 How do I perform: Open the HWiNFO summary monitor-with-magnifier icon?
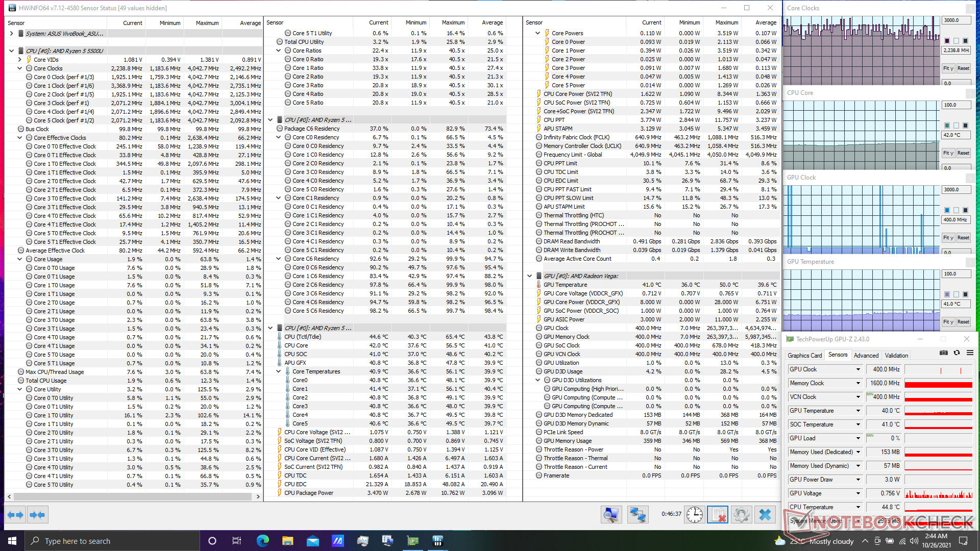(610, 515)
